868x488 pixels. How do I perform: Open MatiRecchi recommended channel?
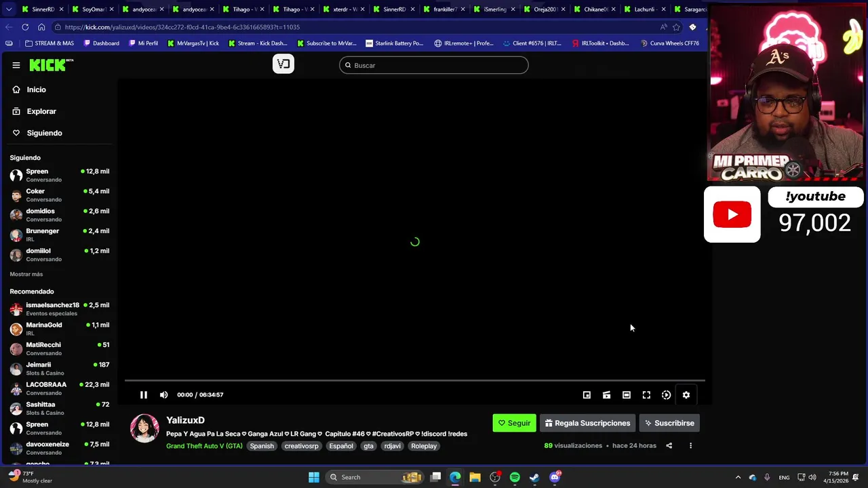click(59, 348)
